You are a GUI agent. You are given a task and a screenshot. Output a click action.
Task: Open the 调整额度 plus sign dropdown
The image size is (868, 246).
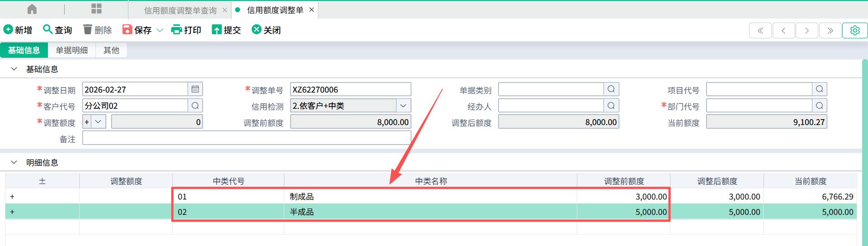98,122
